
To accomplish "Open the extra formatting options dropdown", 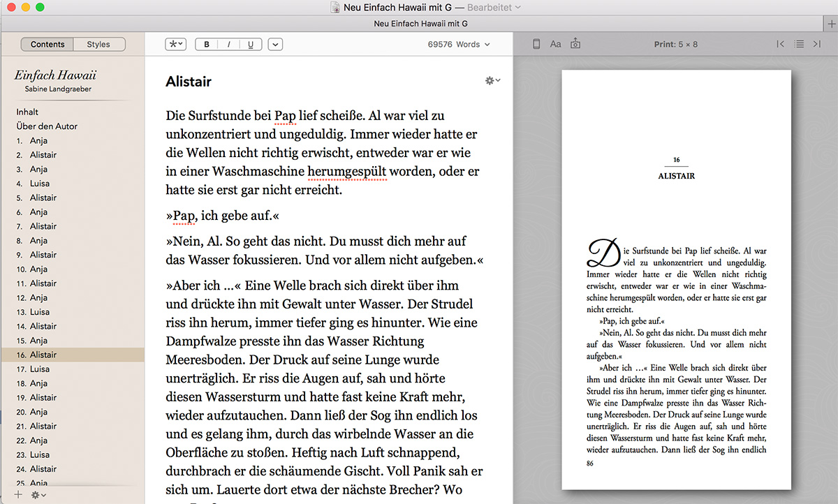I will [275, 44].
